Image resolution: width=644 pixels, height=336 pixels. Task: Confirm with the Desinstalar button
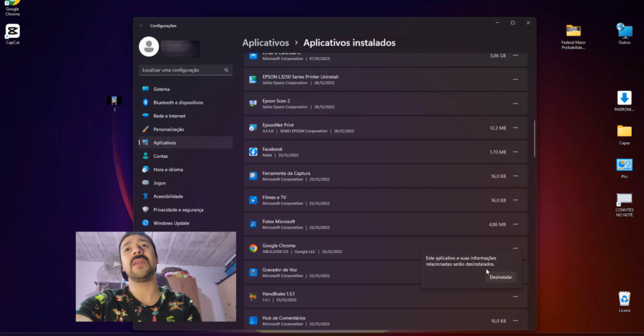tap(501, 277)
